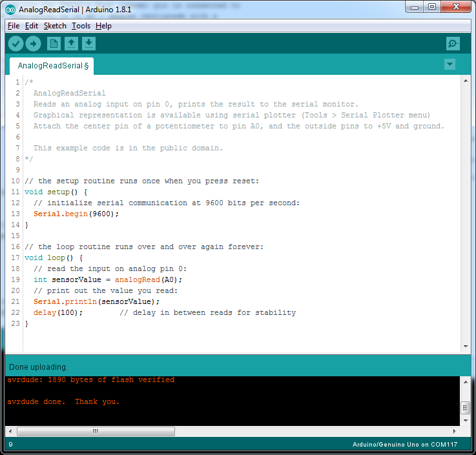Click comment 'read the input on analog pin 0:'
Image resolution: width=476 pixels, height=455 pixels.
pos(116,268)
